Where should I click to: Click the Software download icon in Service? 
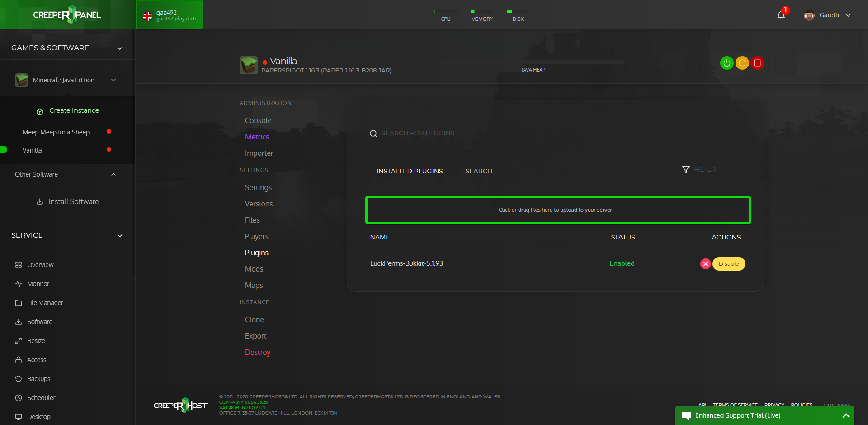pyautogui.click(x=19, y=322)
